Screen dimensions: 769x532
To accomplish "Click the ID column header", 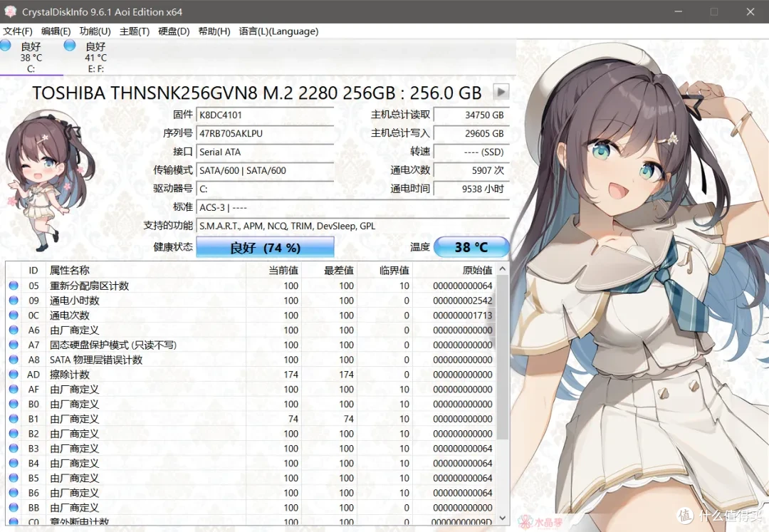I will [x=33, y=270].
